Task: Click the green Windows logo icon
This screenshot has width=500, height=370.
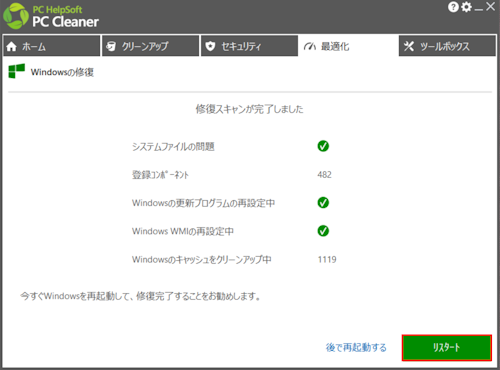Action: point(16,71)
